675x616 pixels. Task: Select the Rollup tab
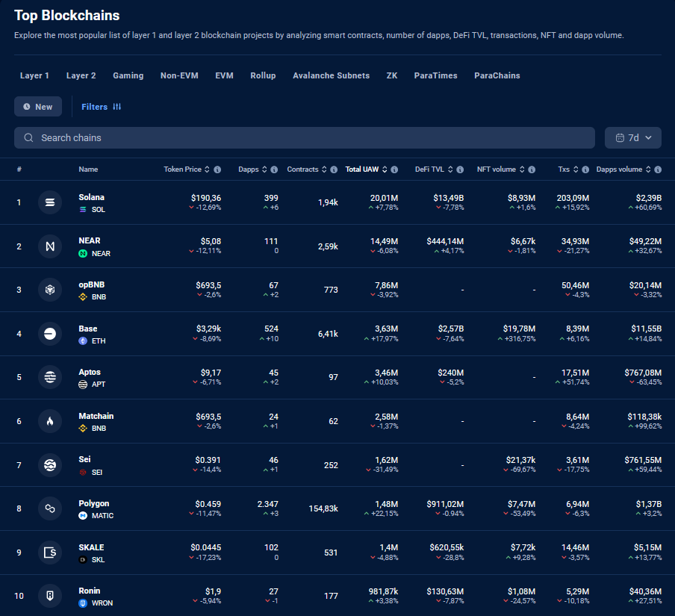(263, 75)
